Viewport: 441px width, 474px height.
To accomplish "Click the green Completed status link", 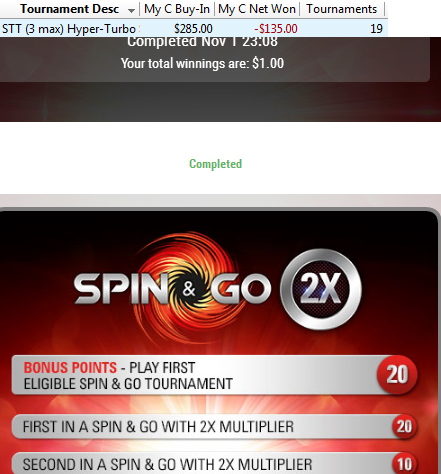I will click(x=215, y=164).
